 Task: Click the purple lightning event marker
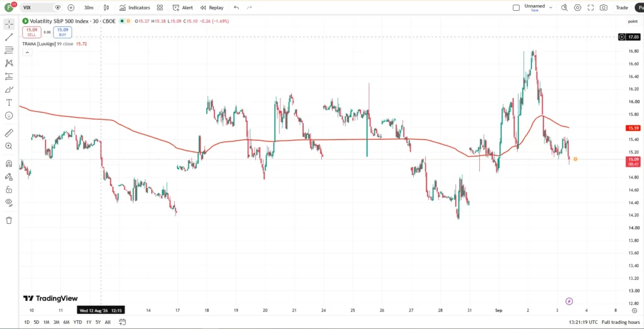pos(569,301)
